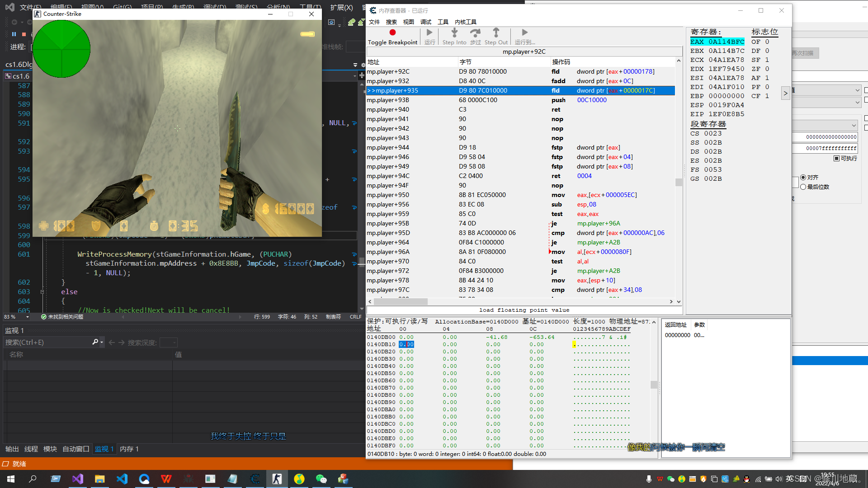Open Cheat Engine from the taskbar
Screen dimensions: 868x488
(x=255, y=479)
